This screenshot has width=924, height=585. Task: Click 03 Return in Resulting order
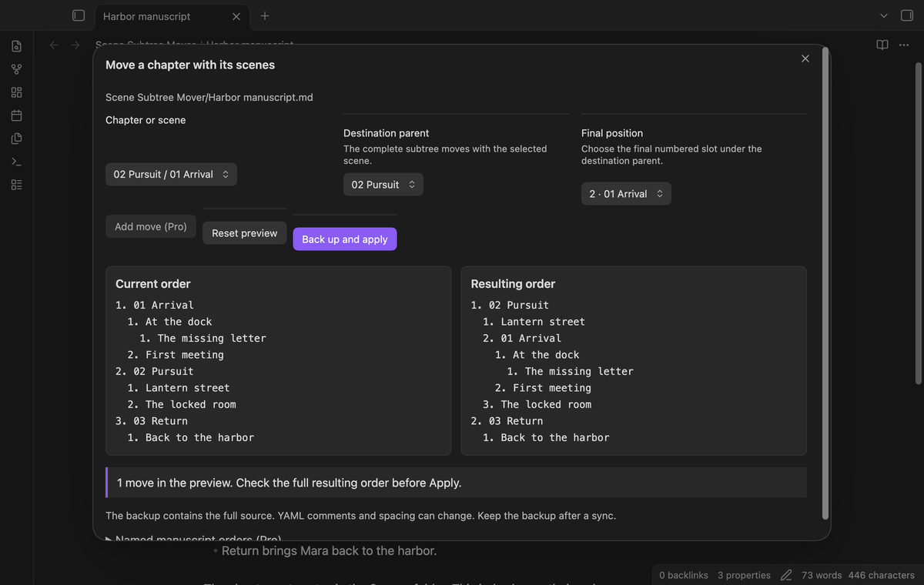pos(516,421)
